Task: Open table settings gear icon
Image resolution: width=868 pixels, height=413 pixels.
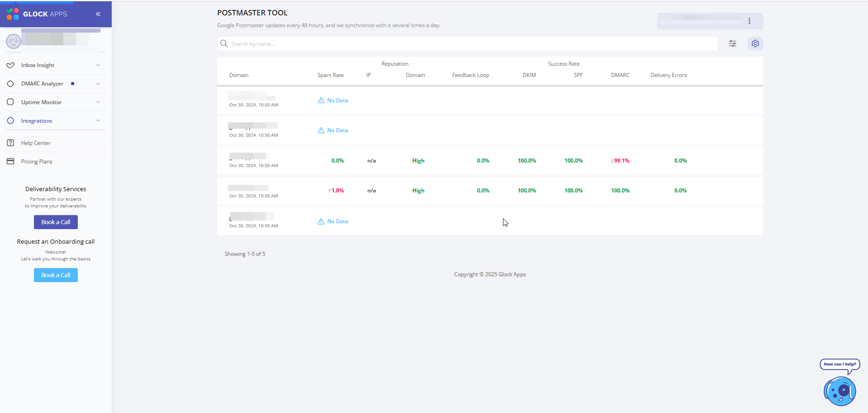Action: click(x=755, y=43)
